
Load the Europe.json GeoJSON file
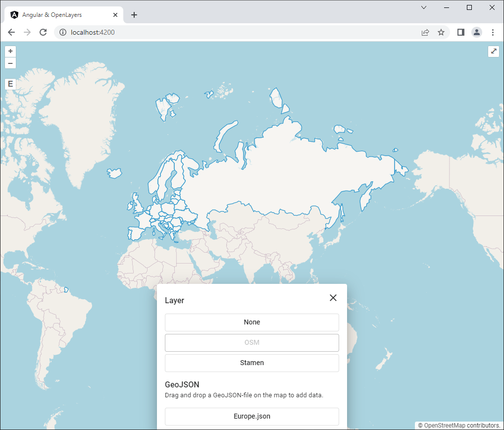(x=252, y=416)
